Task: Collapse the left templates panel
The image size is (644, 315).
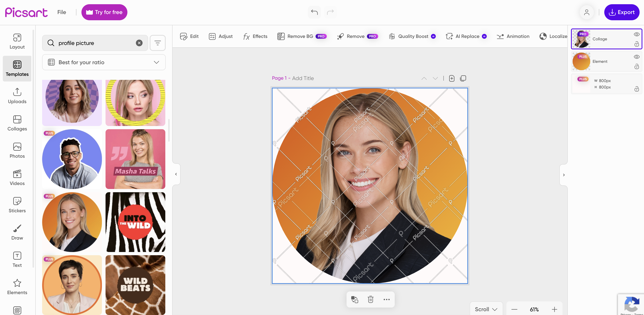Action: [176, 174]
